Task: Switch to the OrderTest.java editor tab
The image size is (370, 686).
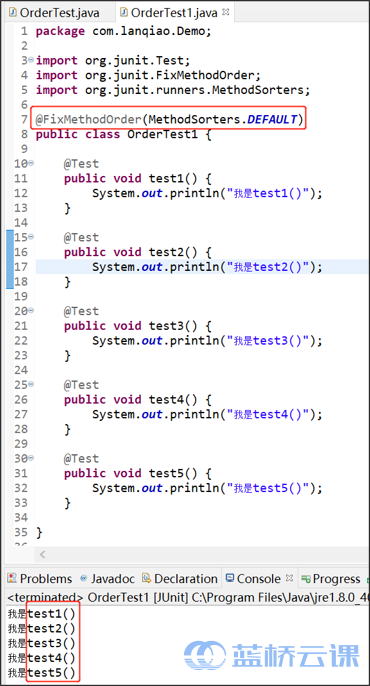Action: [55, 13]
